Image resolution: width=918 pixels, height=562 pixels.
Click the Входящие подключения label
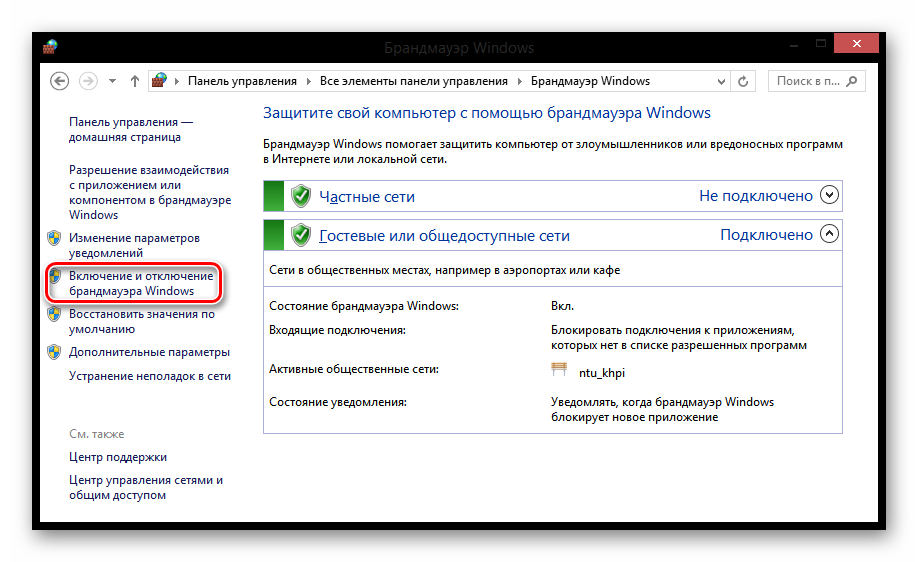pos(337,330)
